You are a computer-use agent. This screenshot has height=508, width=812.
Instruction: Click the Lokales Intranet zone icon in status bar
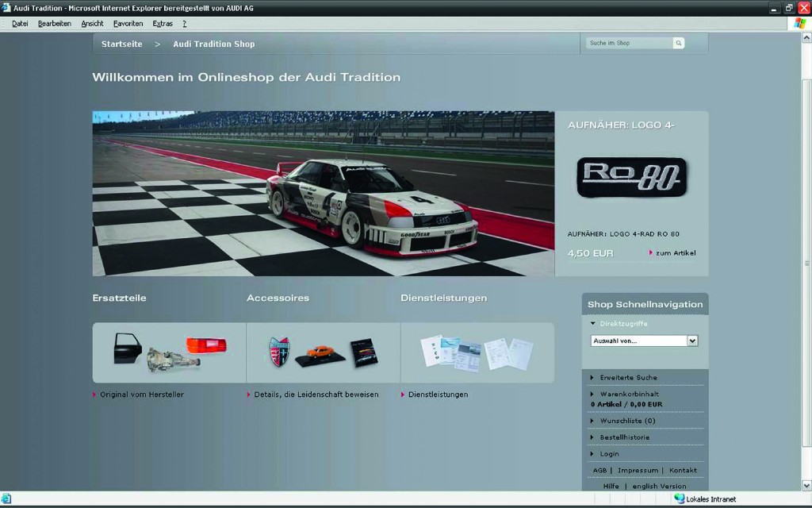point(679,499)
